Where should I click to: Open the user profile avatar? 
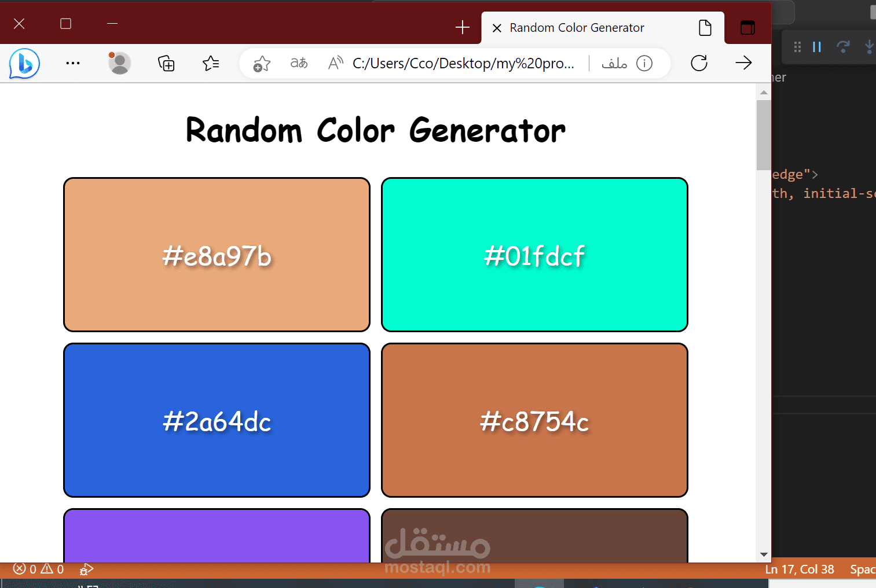click(x=119, y=63)
